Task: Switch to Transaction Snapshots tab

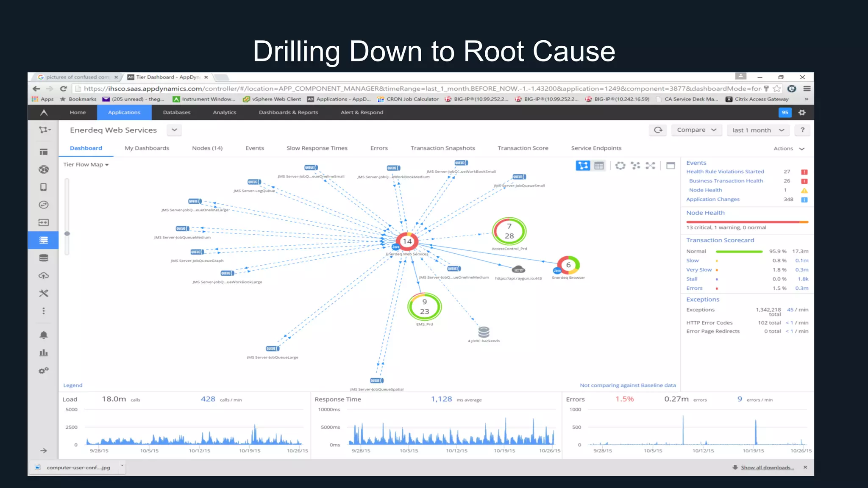Action: pyautogui.click(x=443, y=148)
